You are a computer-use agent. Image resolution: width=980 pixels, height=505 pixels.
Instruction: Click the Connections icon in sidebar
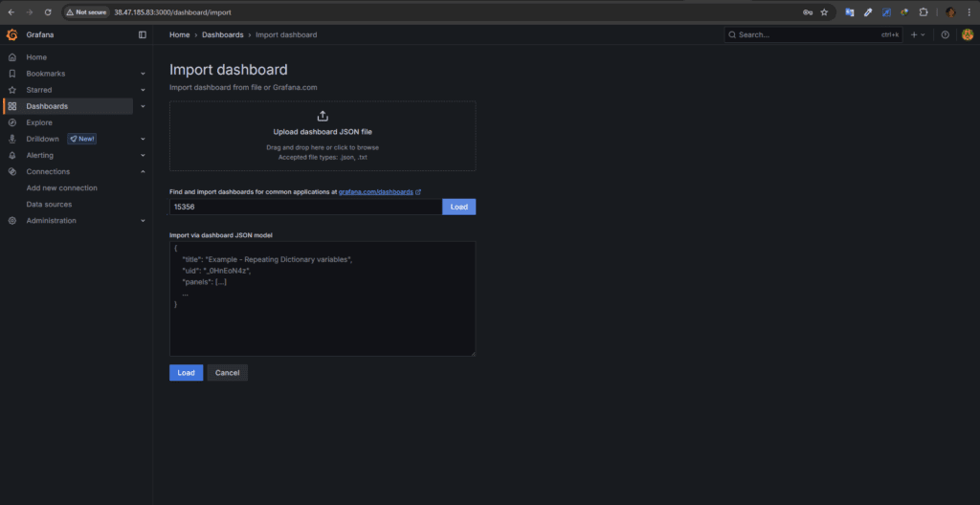point(11,171)
